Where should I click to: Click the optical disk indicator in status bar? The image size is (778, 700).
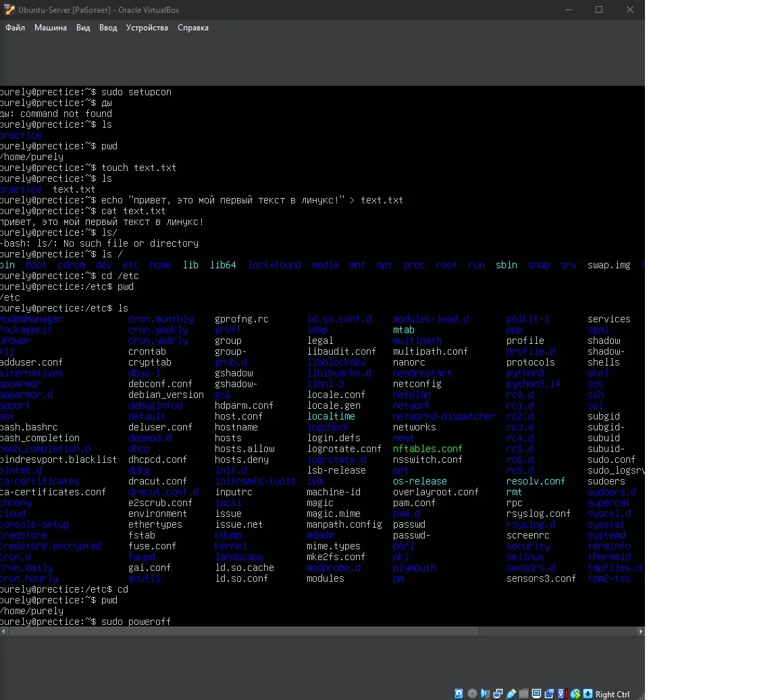point(472,693)
